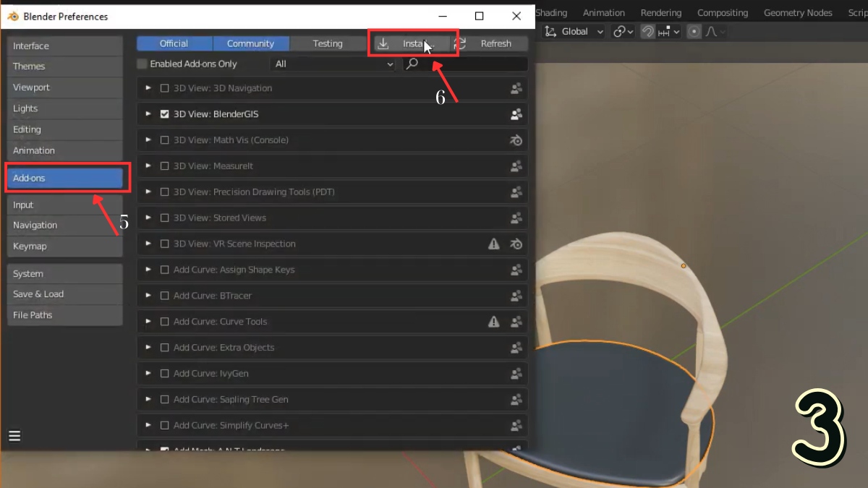Click the community icon on Stored Views row
The image size is (868, 488).
click(516, 218)
